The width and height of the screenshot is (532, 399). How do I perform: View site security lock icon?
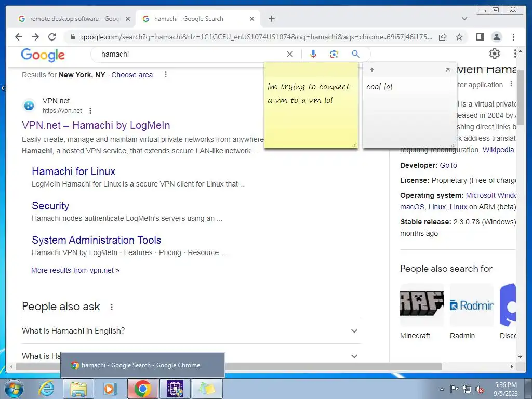(x=72, y=37)
